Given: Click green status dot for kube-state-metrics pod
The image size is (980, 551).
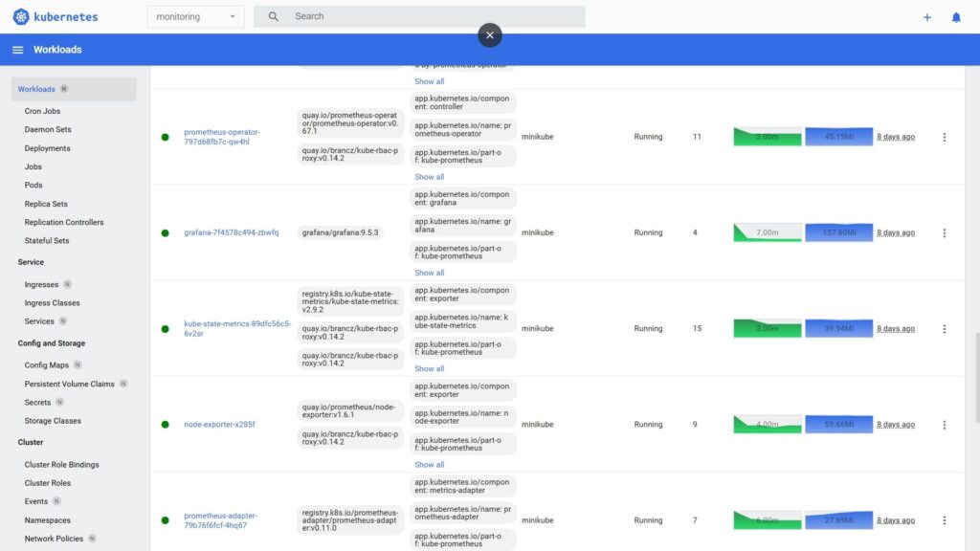Looking at the screenshot, I should coord(165,329).
